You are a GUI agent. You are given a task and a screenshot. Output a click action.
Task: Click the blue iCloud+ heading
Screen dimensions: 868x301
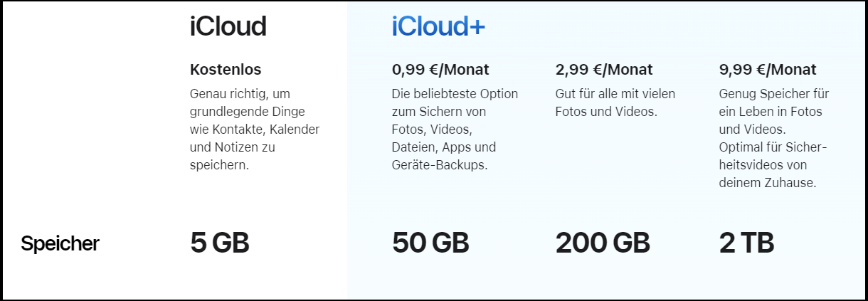point(438,27)
